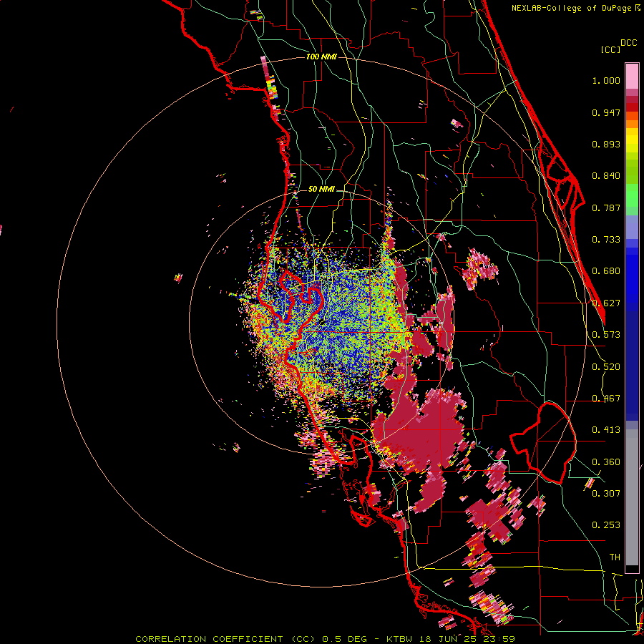Screen dimensions: 644x644
Task: Select the 0.947 scale value
Action: (606, 112)
